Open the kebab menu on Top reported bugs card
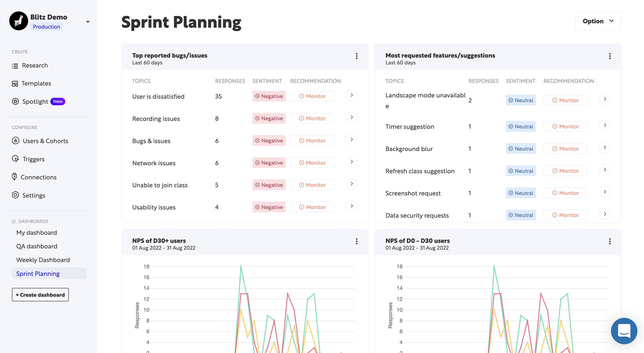This screenshot has height=353, width=644. point(357,56)
